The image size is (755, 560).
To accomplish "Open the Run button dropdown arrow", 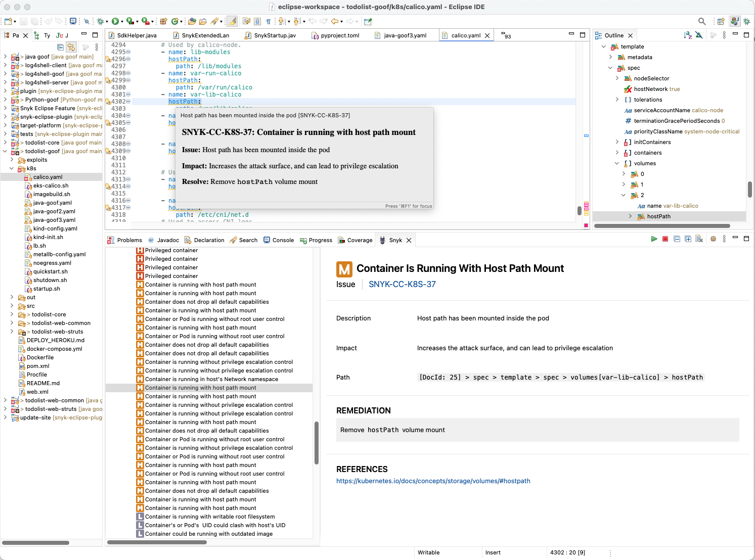I will [x=122, y=22].
